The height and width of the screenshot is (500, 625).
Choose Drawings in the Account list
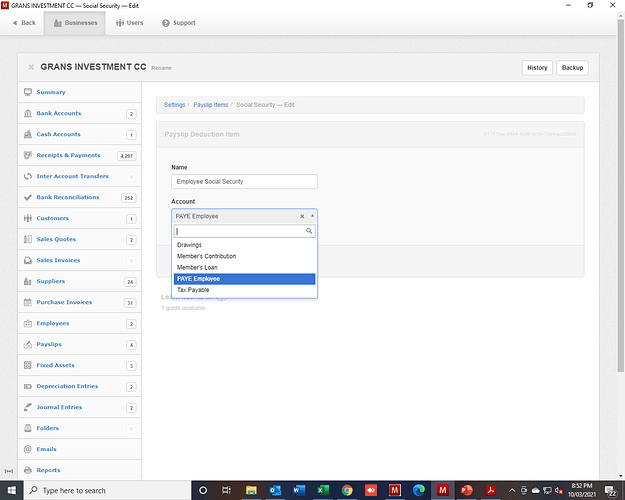click(x=244, y=245)
